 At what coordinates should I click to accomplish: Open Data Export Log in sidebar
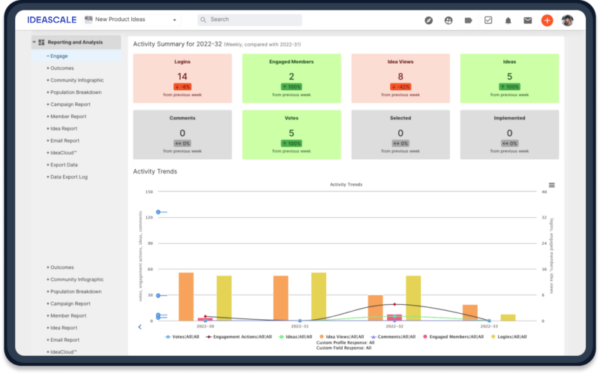(69, 177)
